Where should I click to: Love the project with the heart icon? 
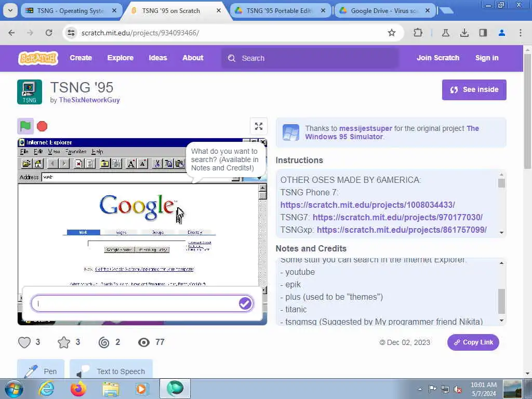24,342
